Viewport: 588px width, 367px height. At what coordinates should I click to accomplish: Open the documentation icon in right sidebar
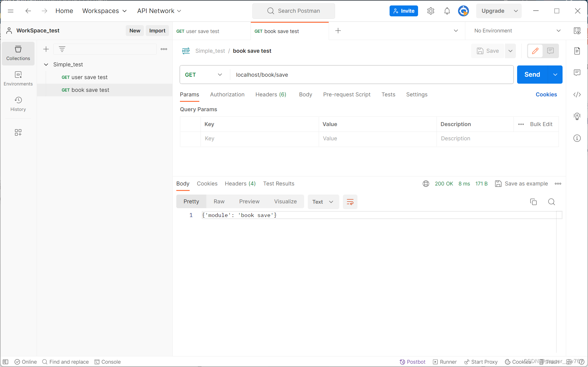tap(577, 51)
